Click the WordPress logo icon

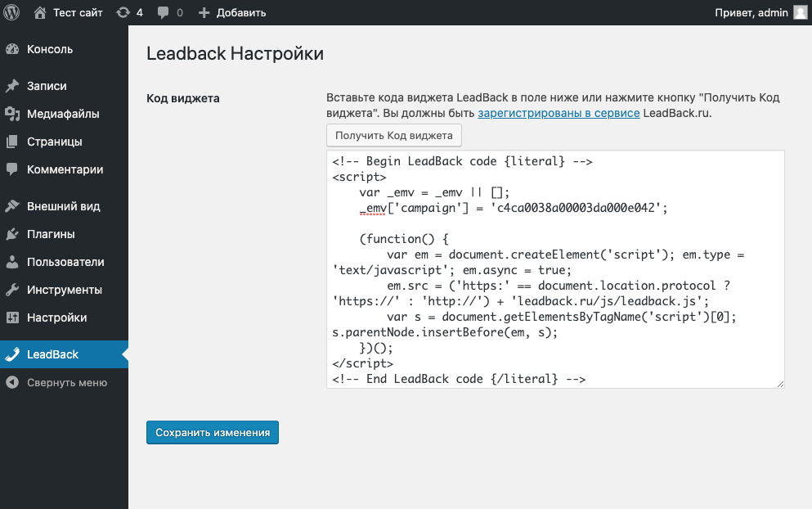(11, 12)
